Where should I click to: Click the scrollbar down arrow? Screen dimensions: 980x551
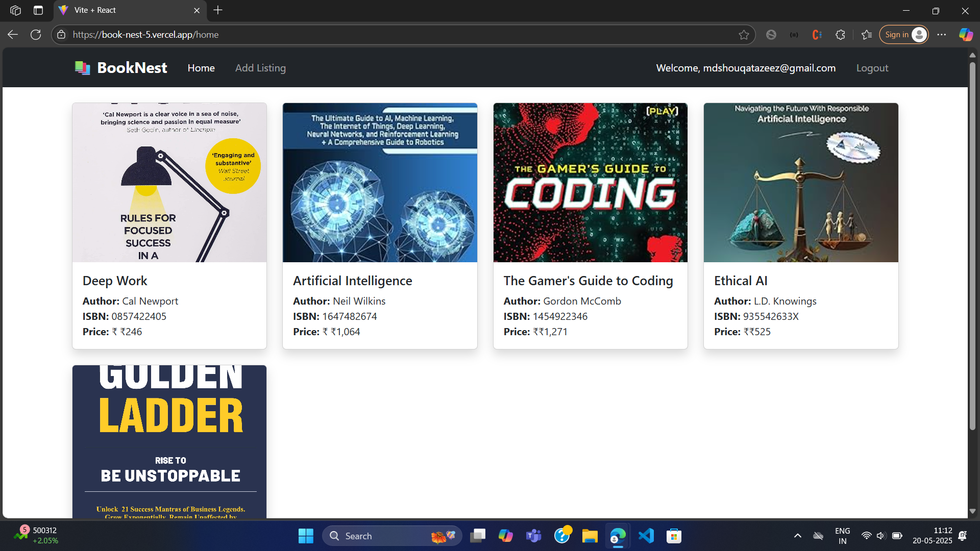972,511
